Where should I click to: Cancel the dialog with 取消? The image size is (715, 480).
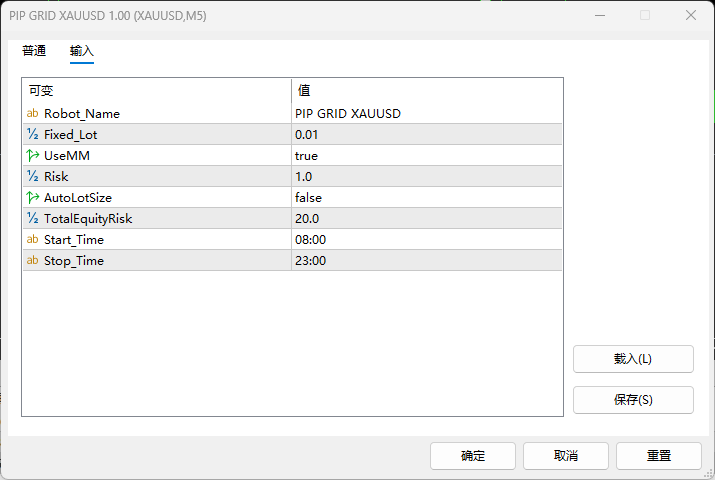(x=566, y=456)
